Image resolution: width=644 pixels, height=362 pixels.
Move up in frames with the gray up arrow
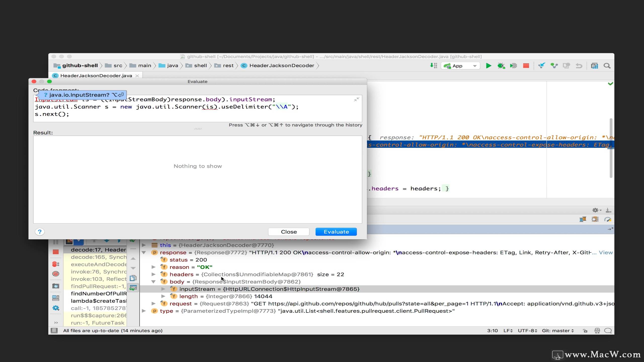(x=133, y=258)
